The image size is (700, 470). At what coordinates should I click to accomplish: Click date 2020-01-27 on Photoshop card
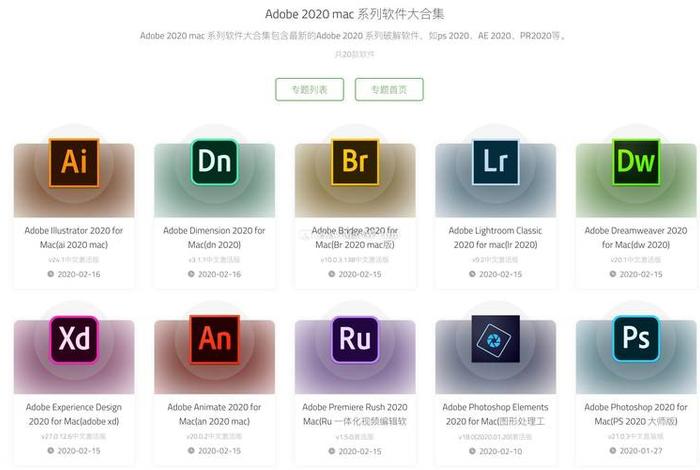[x=642, y=451]
